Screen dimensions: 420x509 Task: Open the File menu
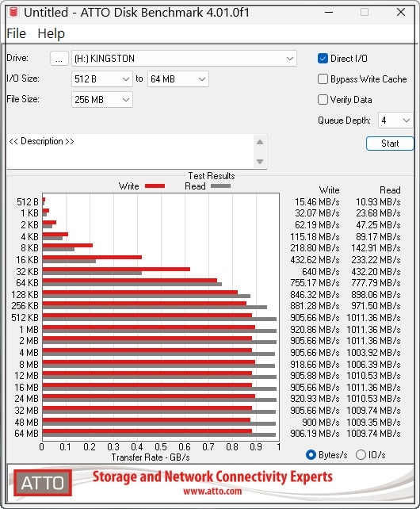(16, 33)
